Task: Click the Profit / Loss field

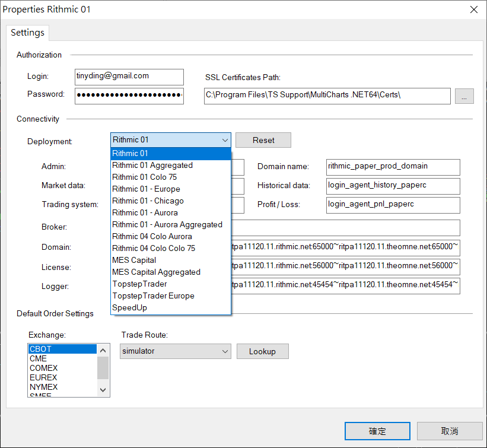Action: 393,205
